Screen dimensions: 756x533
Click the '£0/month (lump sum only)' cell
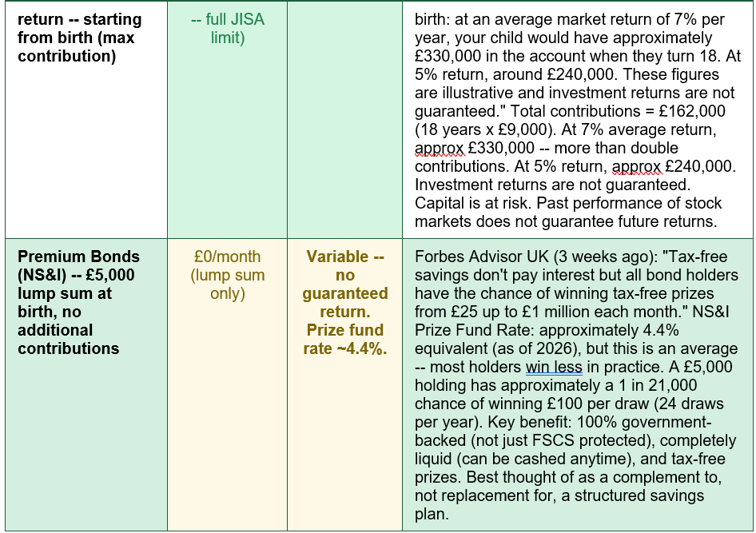click(228, 275)
